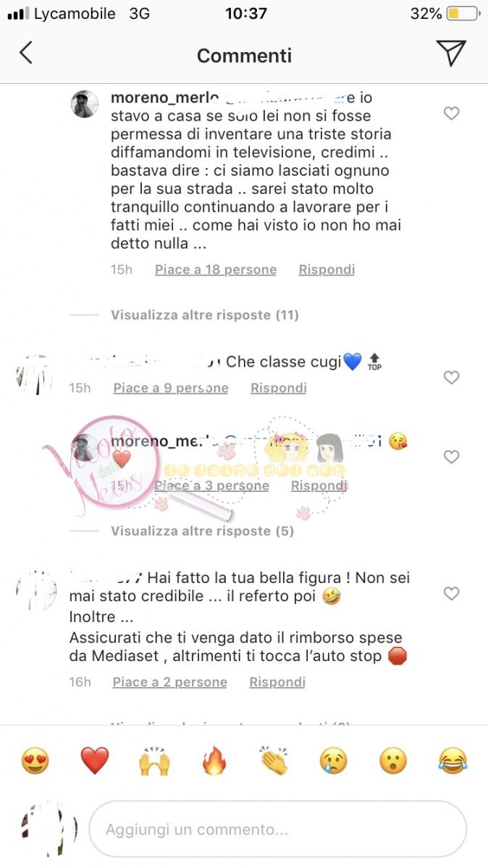
Task: Like moreno_merlo's kiss emoji reply
Action: point(451,457)
